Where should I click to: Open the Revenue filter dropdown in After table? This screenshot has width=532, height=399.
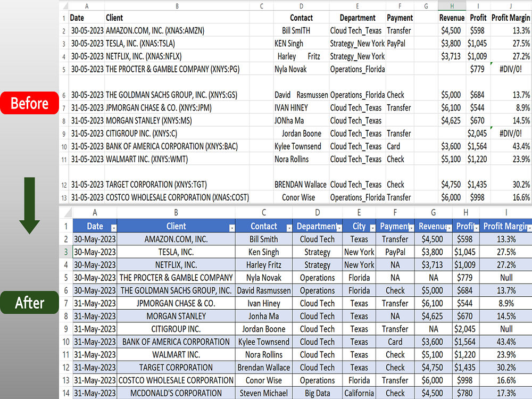(449, 228)
